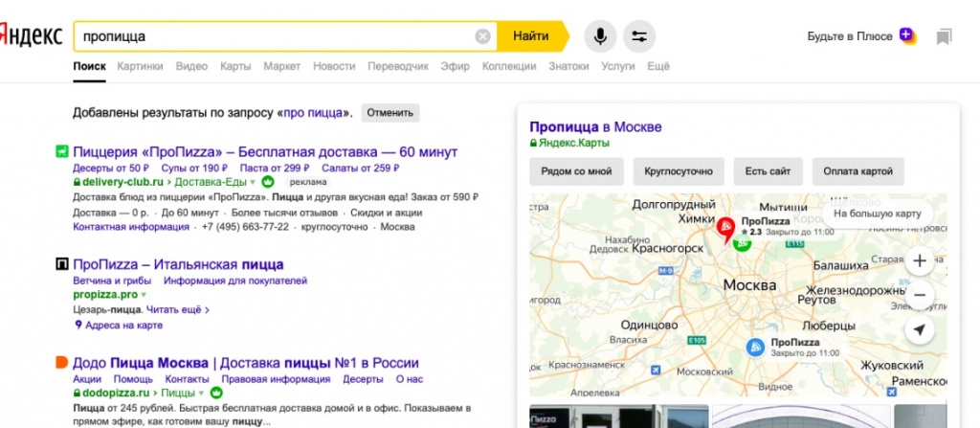Click the green marker under red pin
Screen dimensions: 980x428
point(742,244)
